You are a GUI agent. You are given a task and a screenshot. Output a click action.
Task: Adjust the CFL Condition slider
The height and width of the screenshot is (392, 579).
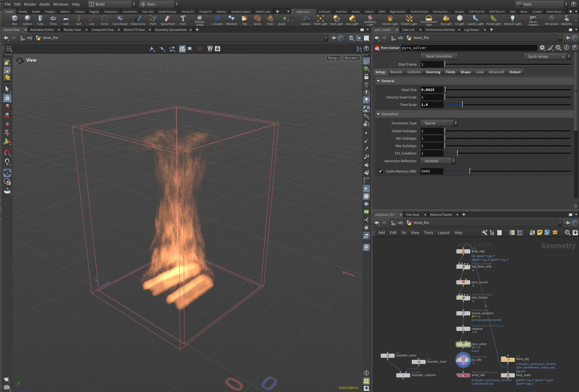point(508,153)
